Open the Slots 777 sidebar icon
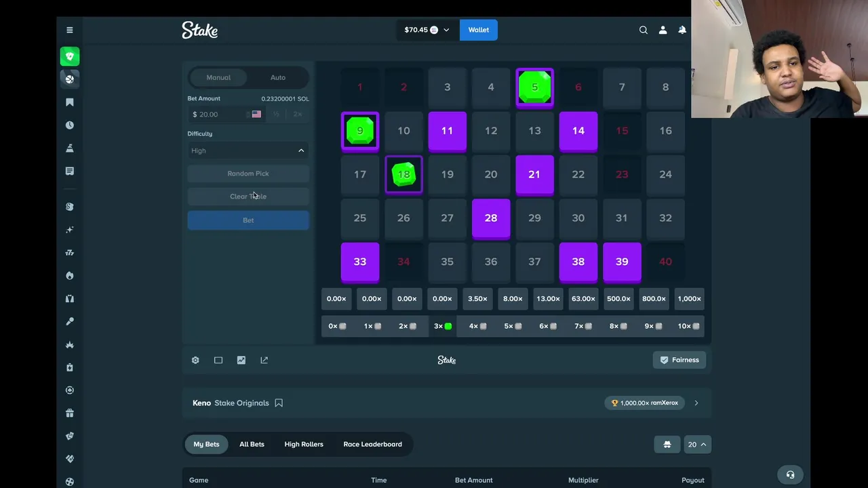868x488 pixels. click(x=69, y=253)
